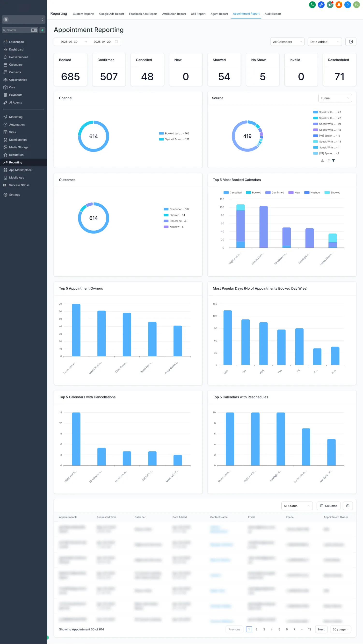This screenshot has width=363, height=644.
Task: Click the Booked by legend color swatch
Action: coord(161,134)
